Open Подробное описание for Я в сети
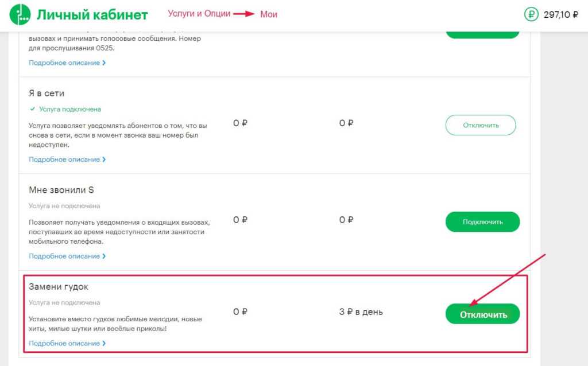Viewport: 588px width, 366px height. tap(64, 159)
